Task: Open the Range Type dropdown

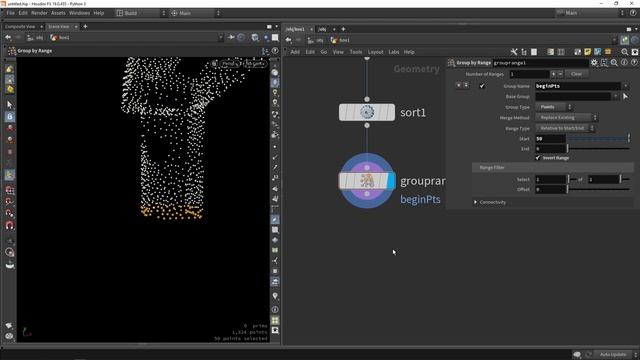Action: (565, 128)
